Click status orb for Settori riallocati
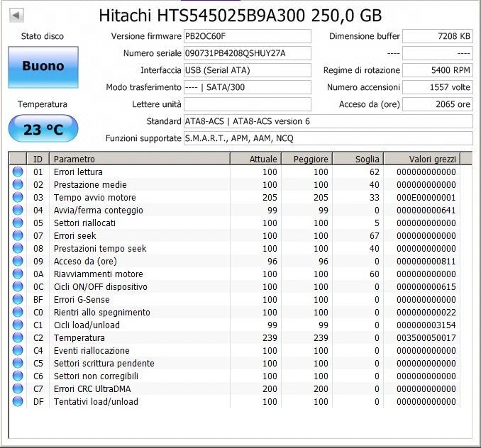The height and width of the screenshot is (448, 481). (x=18, y=223)
